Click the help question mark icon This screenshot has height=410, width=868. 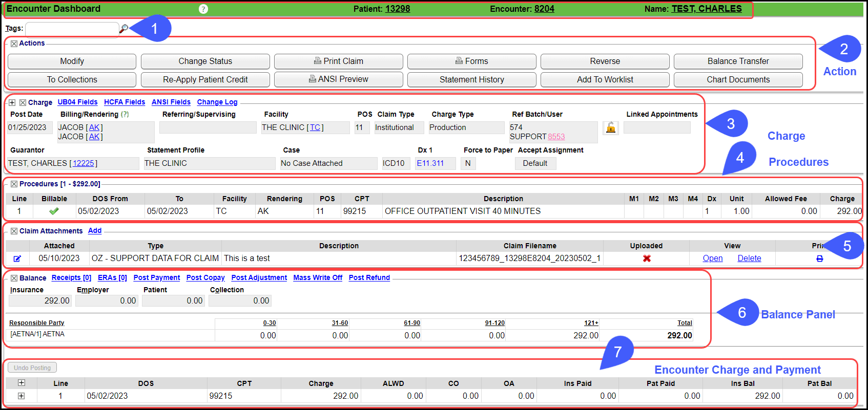tap(203, 9)
